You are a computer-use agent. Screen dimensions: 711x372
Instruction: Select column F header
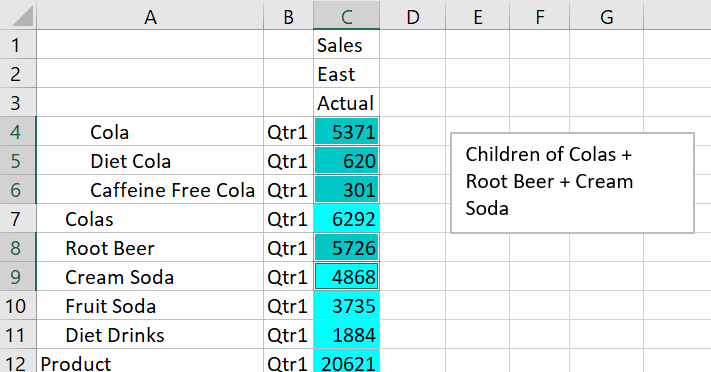[540, 16]
